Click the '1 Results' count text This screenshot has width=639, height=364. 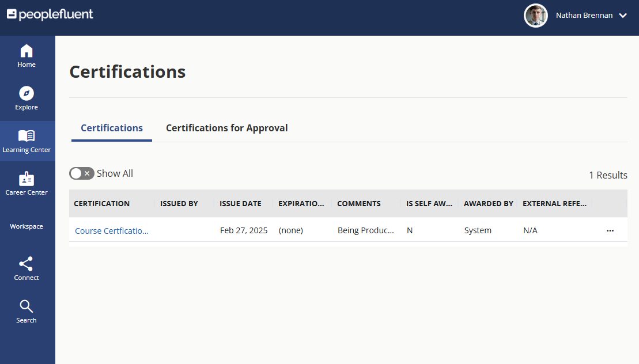608,175
